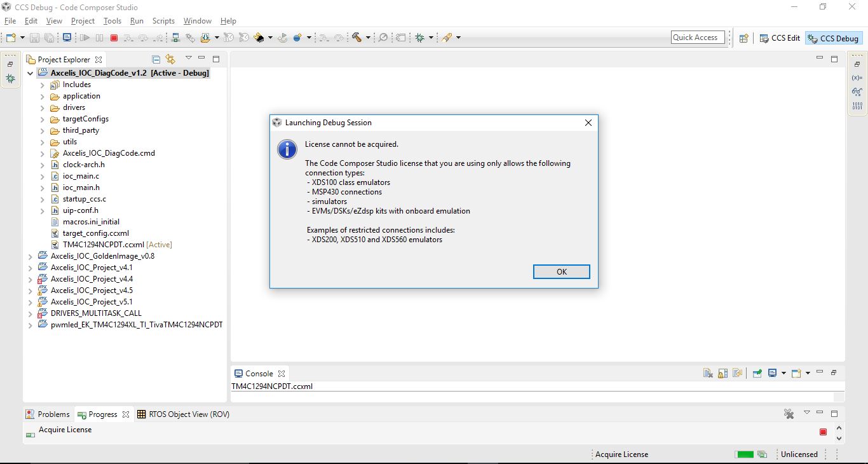
Task: Select startup_ccs.c in Project Explorer
Action: pyautogui.click(x=85, y=199)
